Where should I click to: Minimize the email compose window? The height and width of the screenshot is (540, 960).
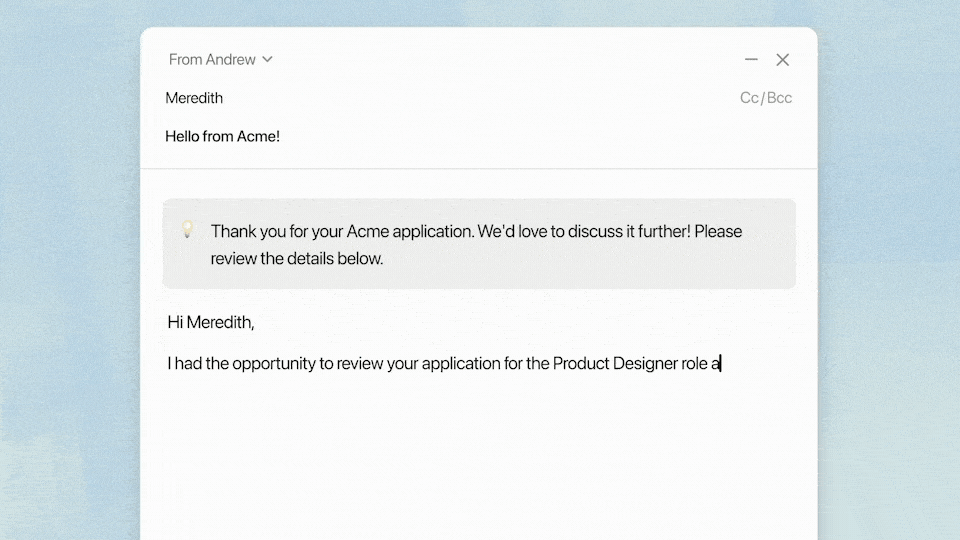pos(751,60)
